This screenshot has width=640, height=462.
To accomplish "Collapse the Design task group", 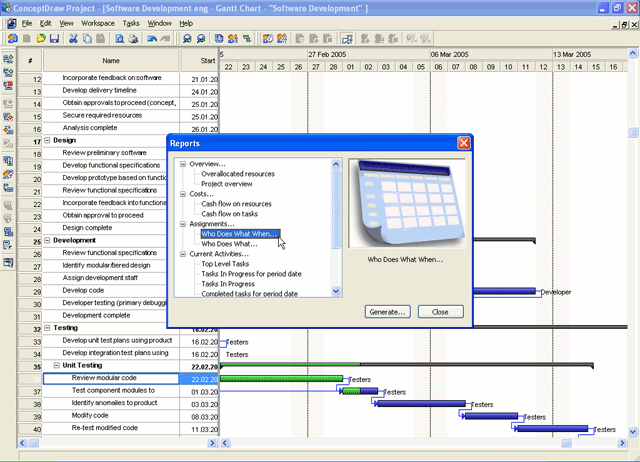I will 47,140.
